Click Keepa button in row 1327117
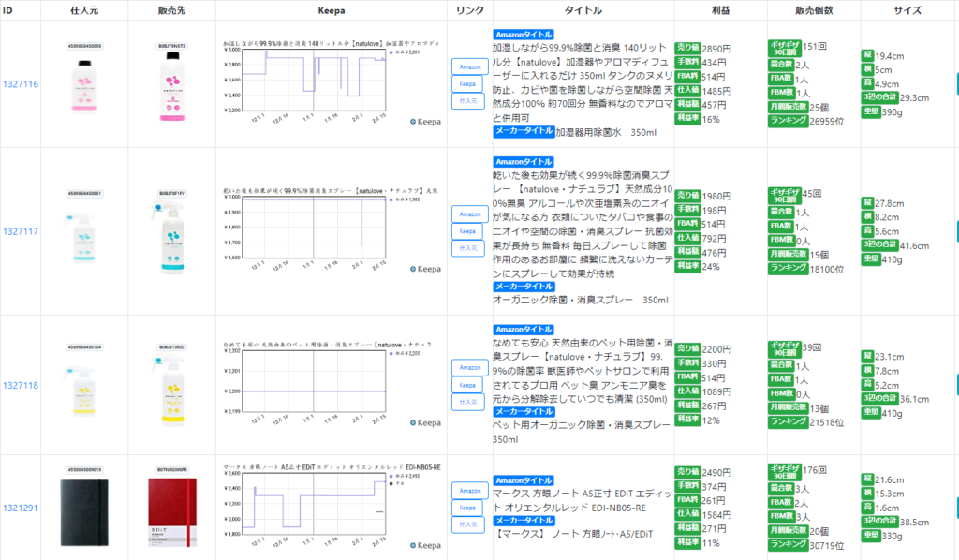Image resolution: width=959 pixels, height=560 pixels. [x=469, y=230]
